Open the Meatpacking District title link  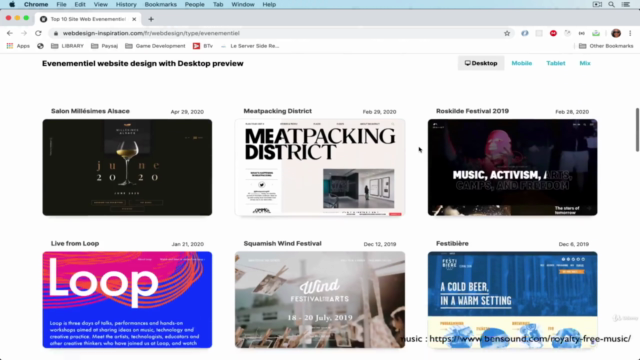(278, 111)
